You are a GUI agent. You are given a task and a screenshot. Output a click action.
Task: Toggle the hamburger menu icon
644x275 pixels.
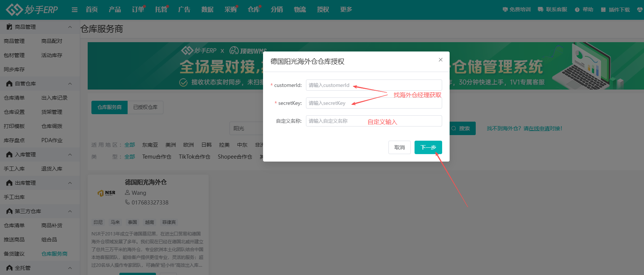pos(75,10)
